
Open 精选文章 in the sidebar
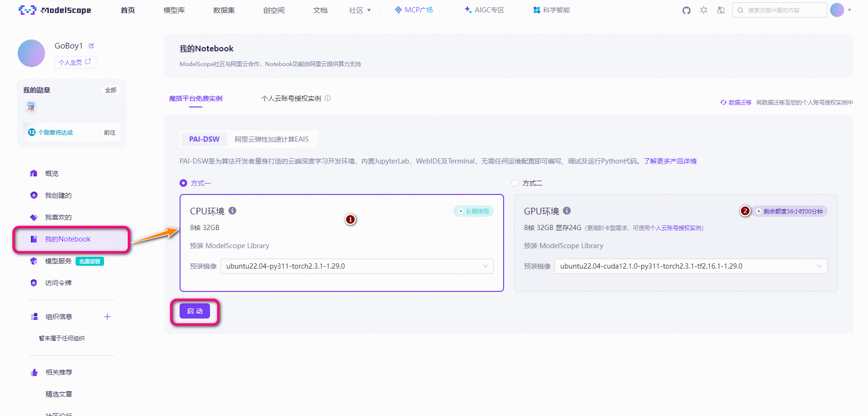point(59,394)
